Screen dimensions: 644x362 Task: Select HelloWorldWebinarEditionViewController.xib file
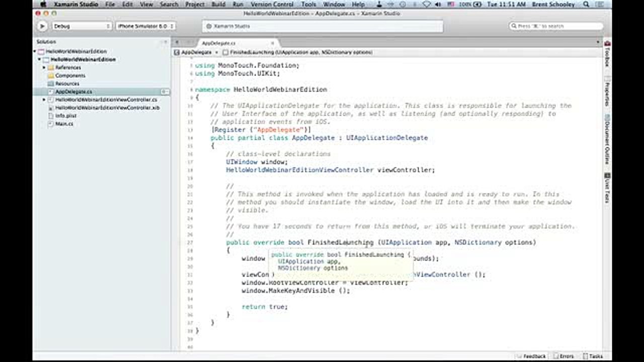click(107, 108)
